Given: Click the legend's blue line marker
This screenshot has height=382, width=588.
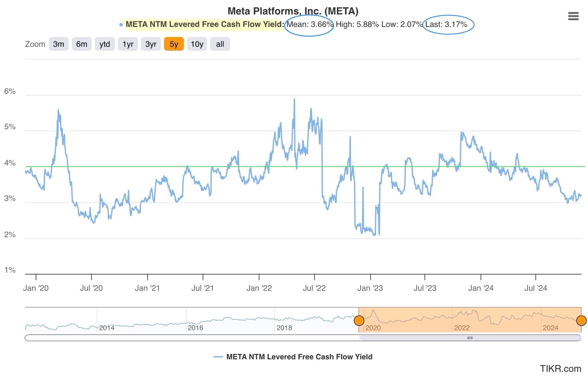Looking at the screenshot, I should pyautogui.click(x=218, y=357).
